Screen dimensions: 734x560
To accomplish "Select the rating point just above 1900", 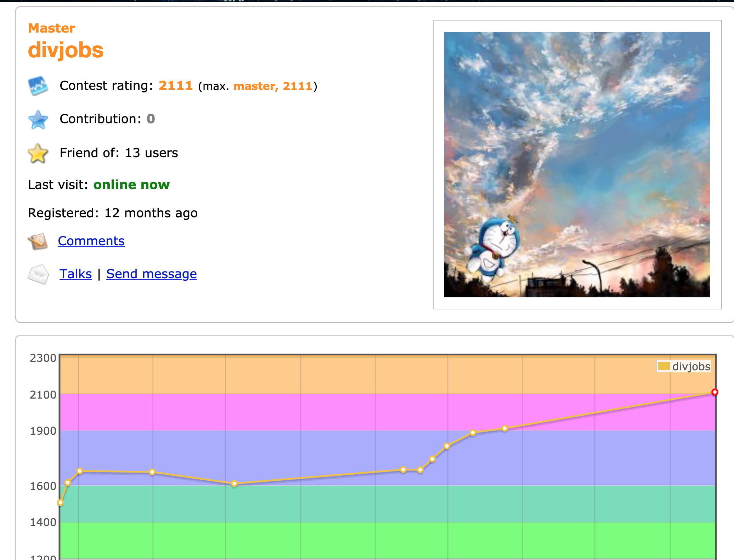I will [505, 428].
